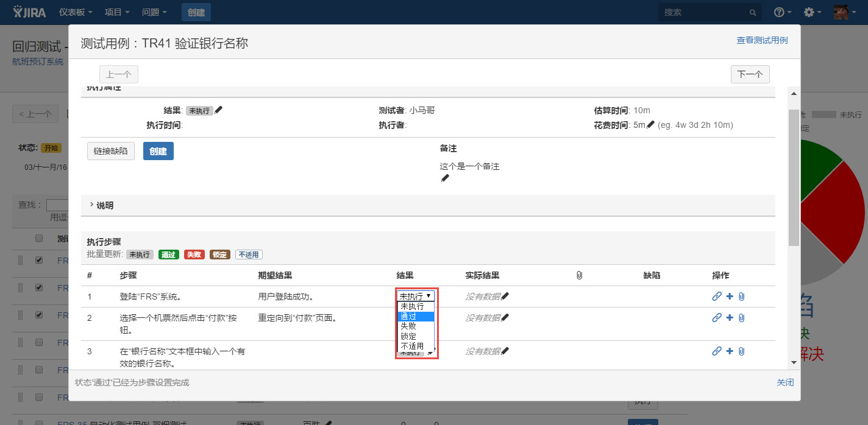868x425 pixels.
Task: Click link-defect chain icon for step 3
Action: click(717, 351)
